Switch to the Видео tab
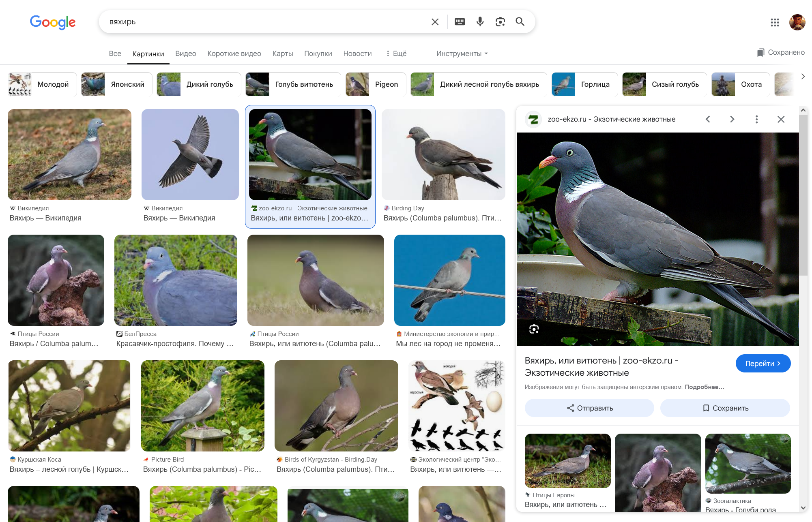 (x=185, y=53)
